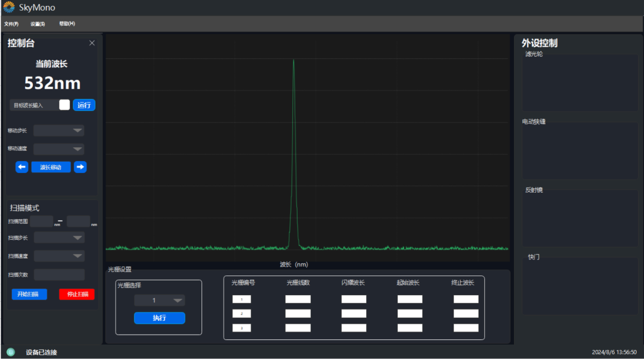
Task: Focus the 目标波长输入 white input box
Action: [x=64, y=105]
